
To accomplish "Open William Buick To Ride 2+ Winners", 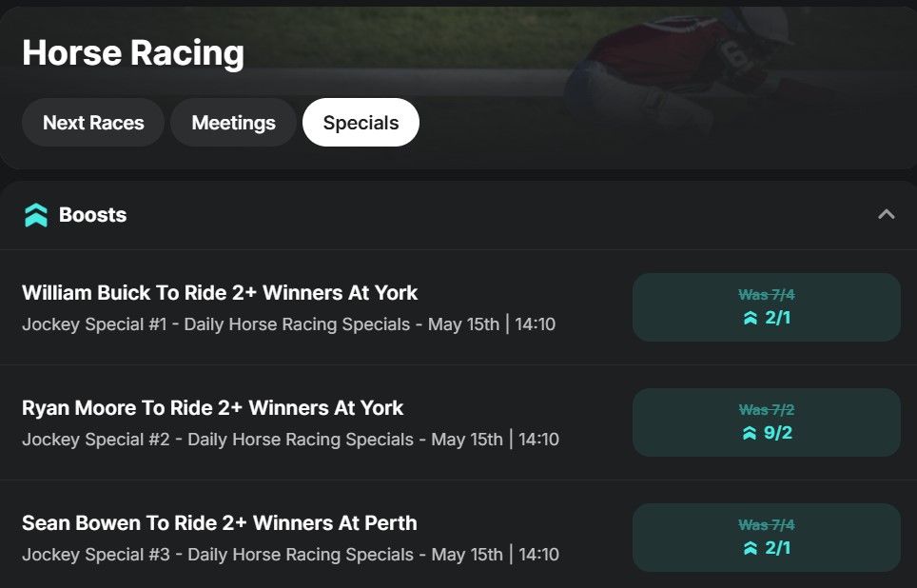I will click(x=220, y=293).
